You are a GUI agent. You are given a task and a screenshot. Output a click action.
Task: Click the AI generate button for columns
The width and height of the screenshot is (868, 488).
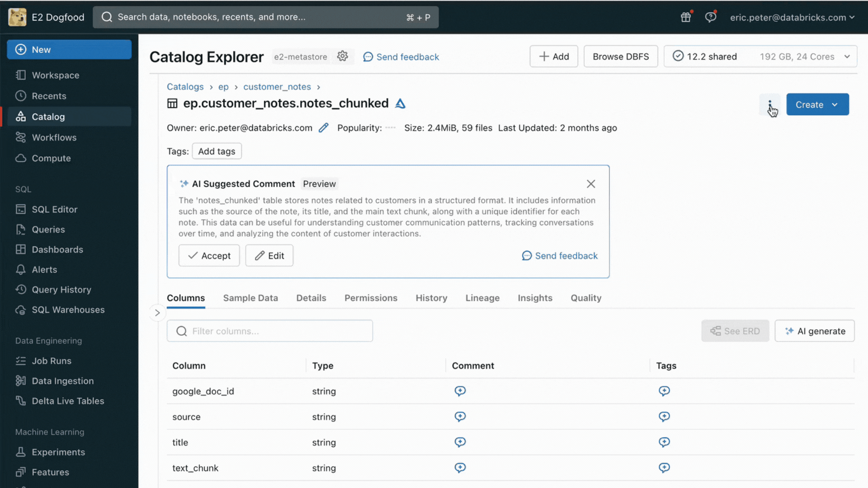coord(815,331)
